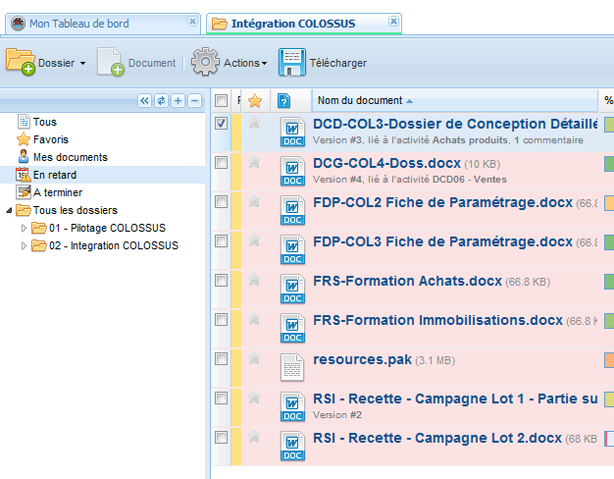Collapse the Tous les dossiers node
This screenshot has width=614, height=479.
tap(9, 211)
